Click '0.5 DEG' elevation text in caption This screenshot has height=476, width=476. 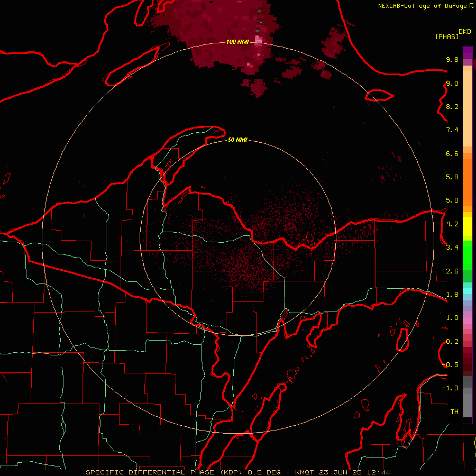[264, 472]
